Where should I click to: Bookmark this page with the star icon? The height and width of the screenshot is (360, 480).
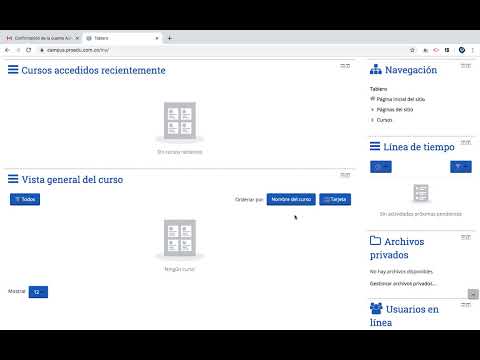pyautogui.click(x=412, y=50)
